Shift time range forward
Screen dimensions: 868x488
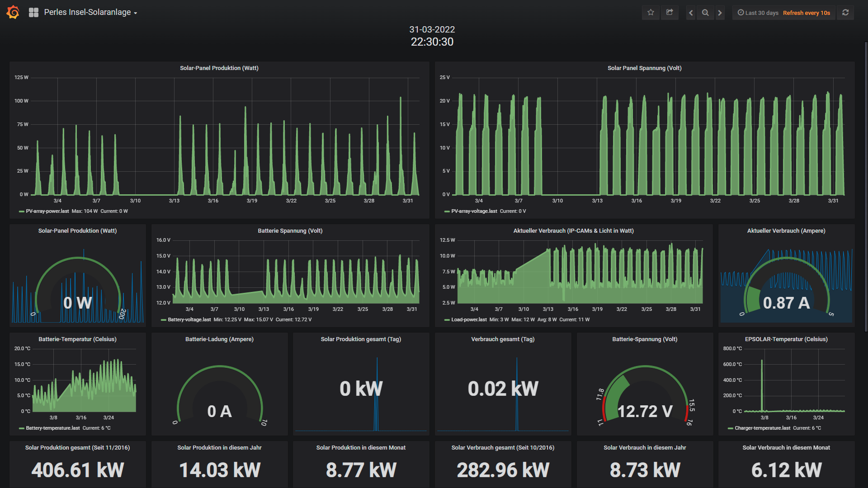tap(720, 13)
